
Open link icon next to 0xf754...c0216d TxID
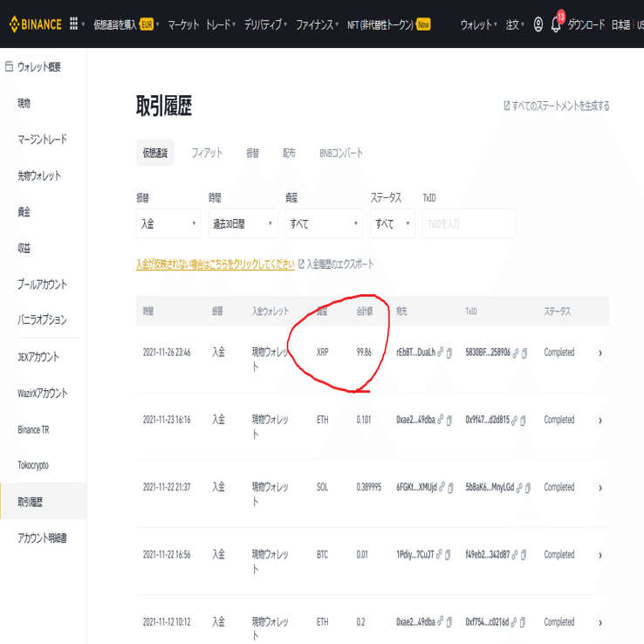pyautogui.click(x=514, y=622)
